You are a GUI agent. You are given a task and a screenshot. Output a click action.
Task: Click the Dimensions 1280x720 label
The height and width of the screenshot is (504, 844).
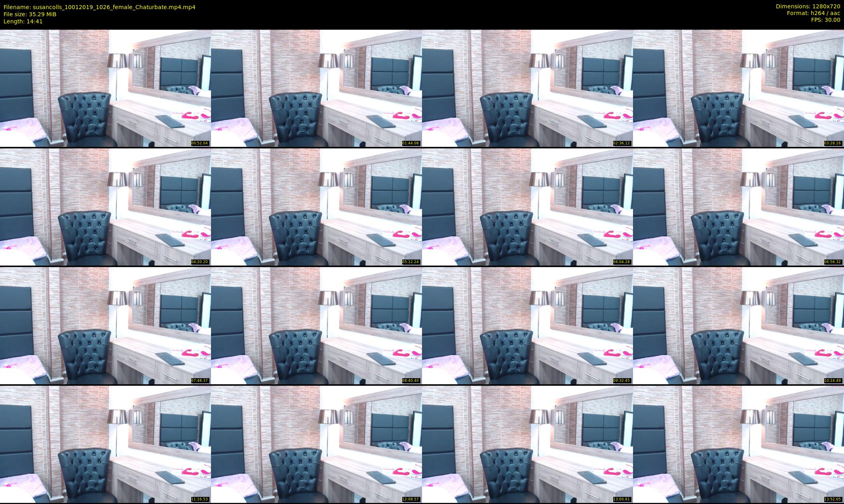pos(808,6)
